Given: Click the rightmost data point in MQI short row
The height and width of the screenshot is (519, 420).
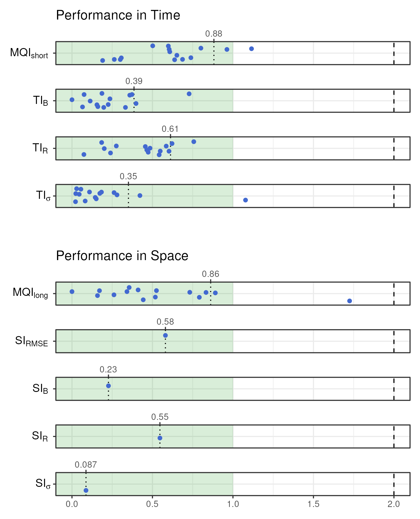Looking at the screenshot, I should (251, 49).
